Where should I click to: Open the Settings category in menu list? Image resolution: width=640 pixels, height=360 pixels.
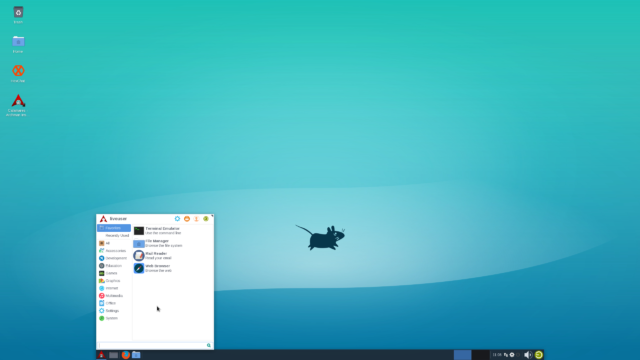(x=114, y=311)
